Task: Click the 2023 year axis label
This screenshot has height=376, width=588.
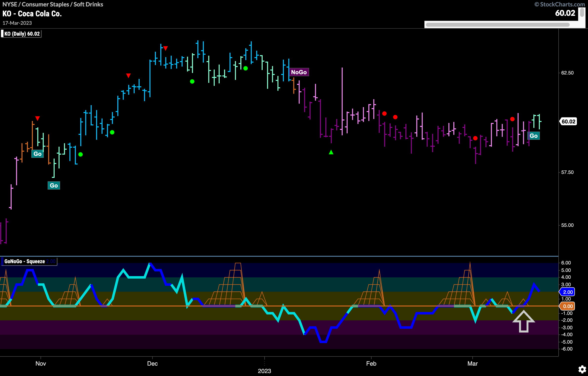Action: (x=264, y=371)
